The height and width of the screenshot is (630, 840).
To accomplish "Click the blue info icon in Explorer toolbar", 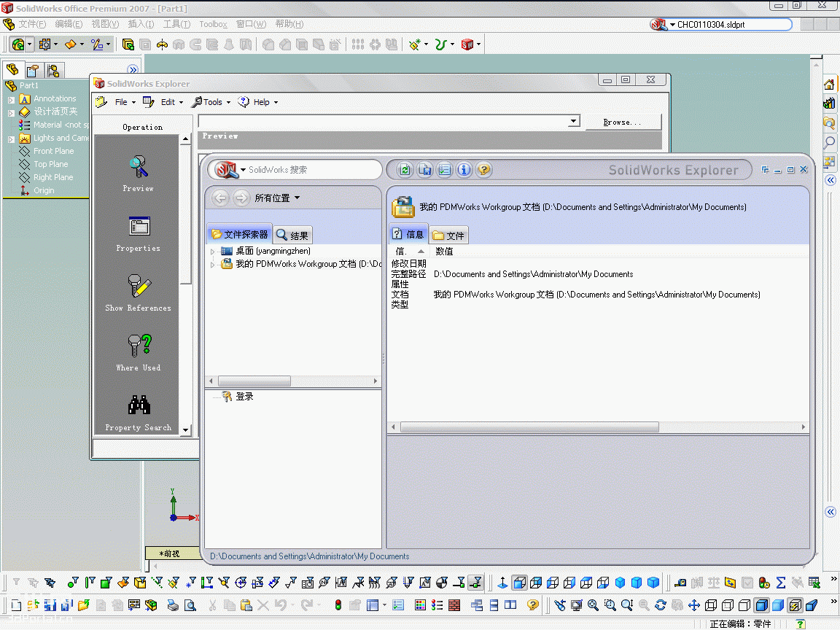I will pyautogui.click(x=464, y=171).
